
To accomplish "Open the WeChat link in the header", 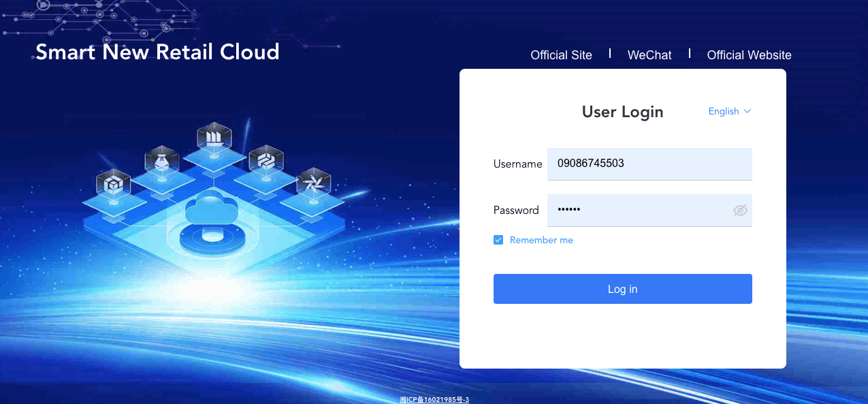I will coord(649,55).
